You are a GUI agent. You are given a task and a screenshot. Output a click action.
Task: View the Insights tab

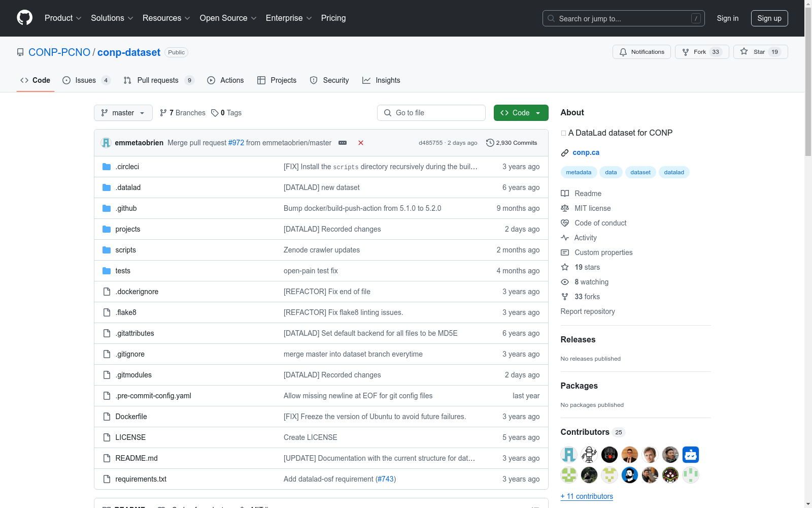[381, 80]
